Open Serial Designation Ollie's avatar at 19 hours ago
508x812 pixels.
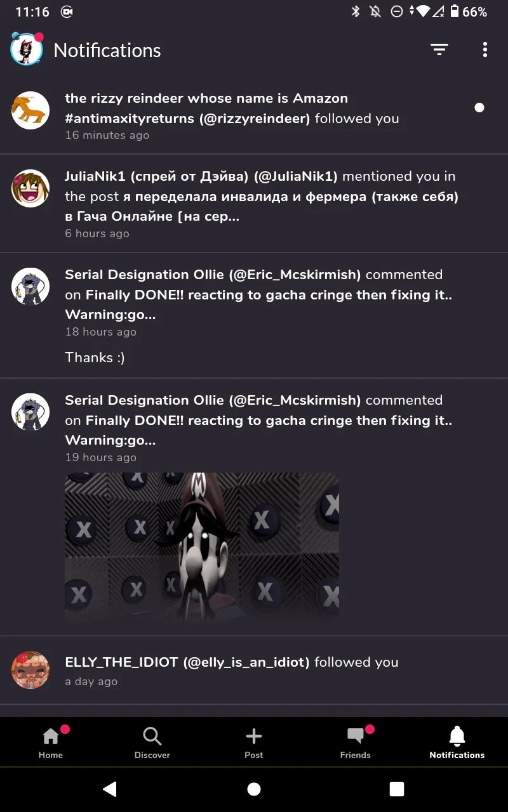click(30, 412)
